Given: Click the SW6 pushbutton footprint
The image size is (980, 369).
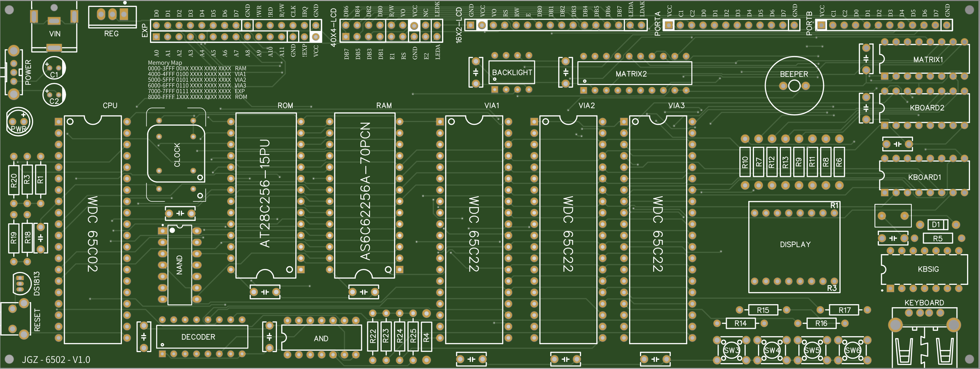Looking at the screenshot, I should [x=852, y=350].
